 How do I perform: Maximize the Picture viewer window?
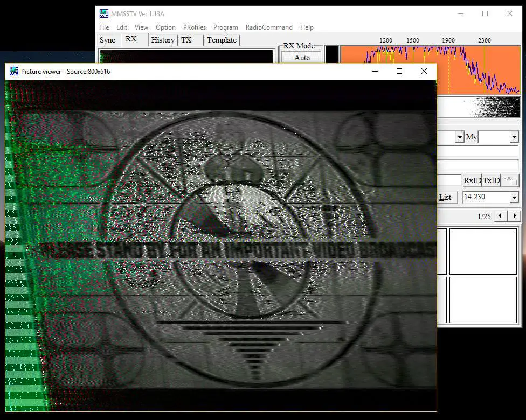[399, 71]
